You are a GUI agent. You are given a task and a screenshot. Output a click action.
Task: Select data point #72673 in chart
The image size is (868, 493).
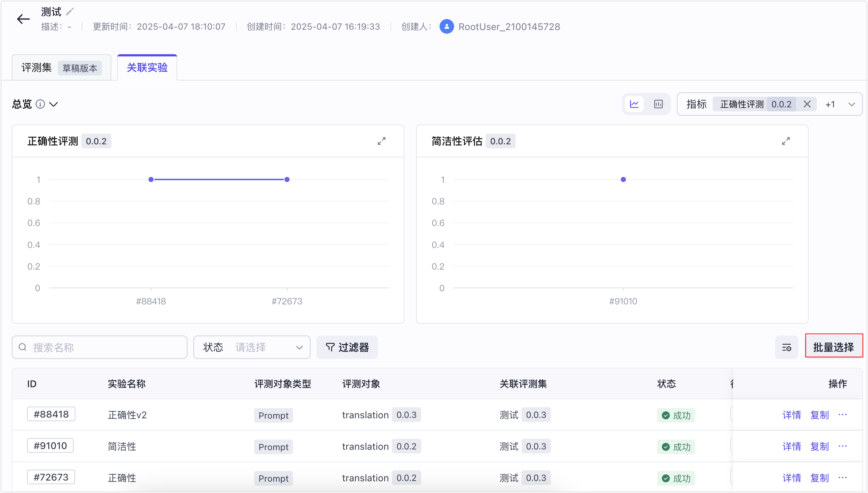(287, 179)
